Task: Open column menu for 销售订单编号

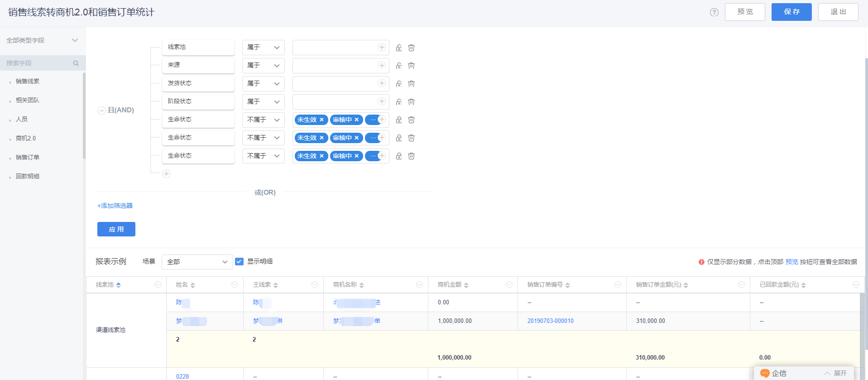Action: click(618, 284)
